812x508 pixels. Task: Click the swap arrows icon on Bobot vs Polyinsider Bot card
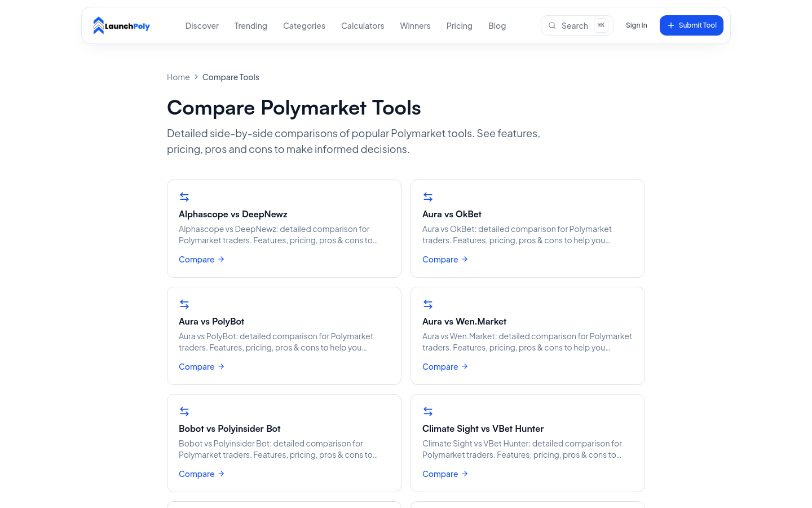pos(184,411)
